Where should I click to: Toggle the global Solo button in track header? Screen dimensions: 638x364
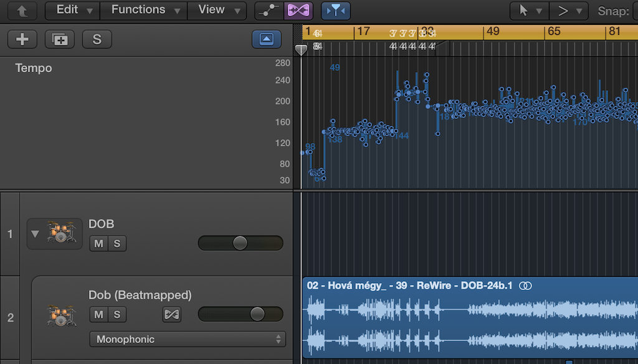[x=97, y=39]
